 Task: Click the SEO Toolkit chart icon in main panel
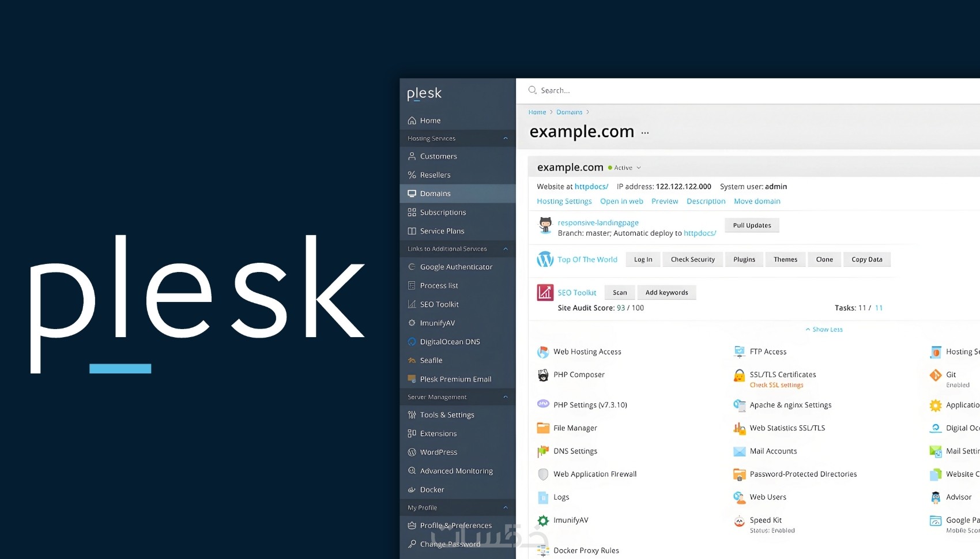(x=545, y=293)
